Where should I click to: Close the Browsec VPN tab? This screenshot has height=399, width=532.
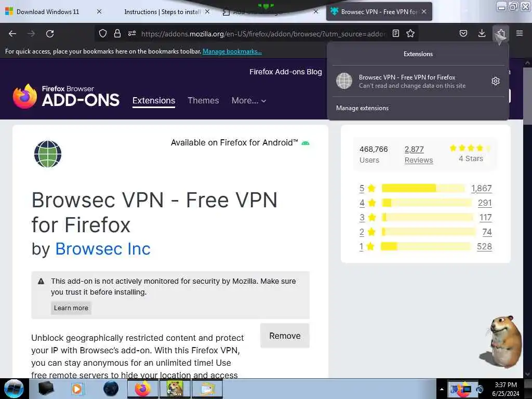click(x=424, y=11)
